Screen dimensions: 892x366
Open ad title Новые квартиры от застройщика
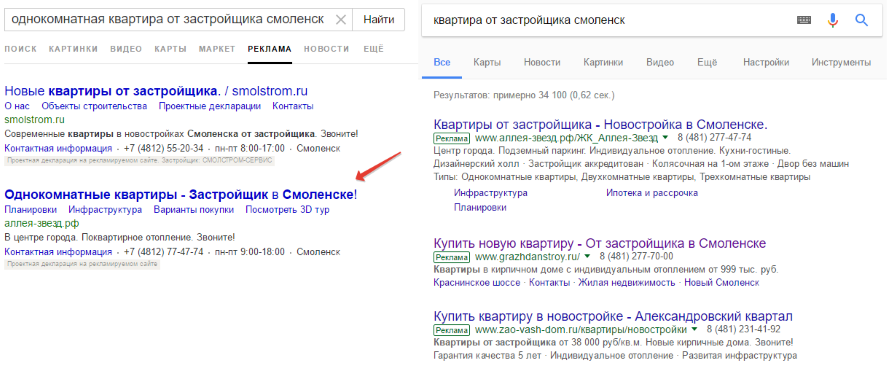(156, 91)
